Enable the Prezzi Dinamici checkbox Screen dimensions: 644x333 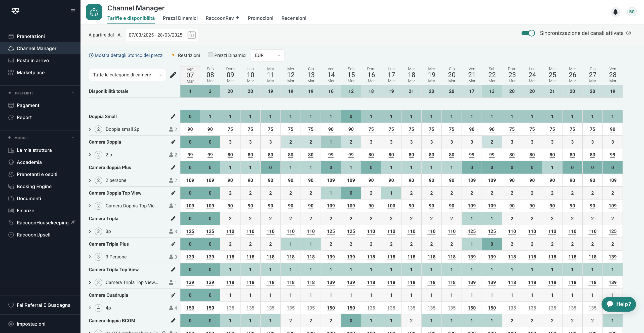coord(210,55)
